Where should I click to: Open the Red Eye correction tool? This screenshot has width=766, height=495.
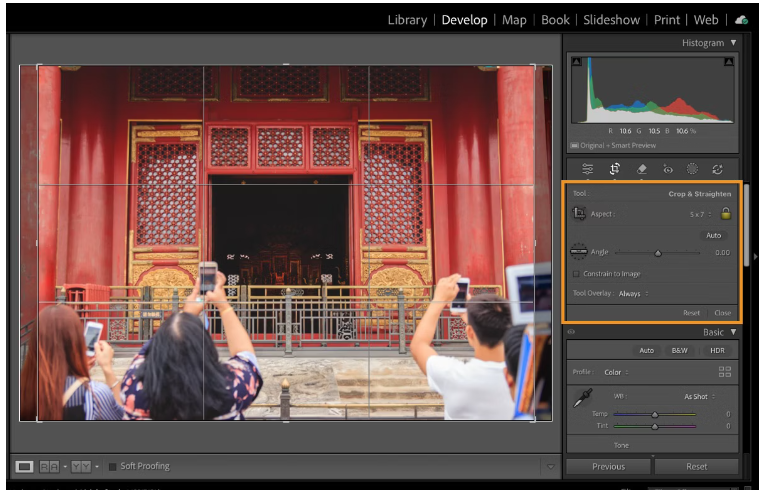pyautogui.click(x=667, y=169)
